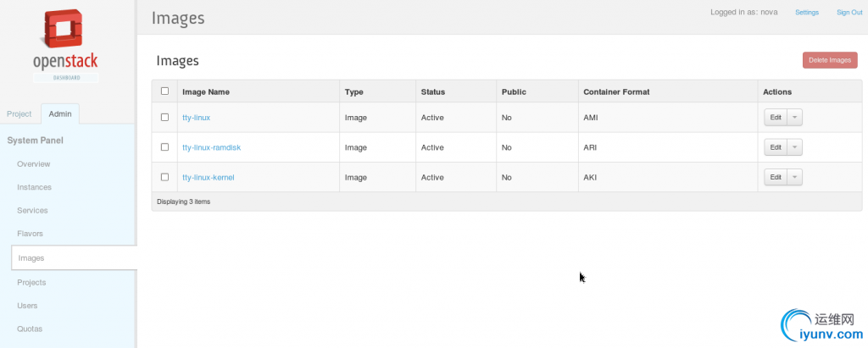Click the Sign Out link

pyautogui.click(x=849, y=13)
